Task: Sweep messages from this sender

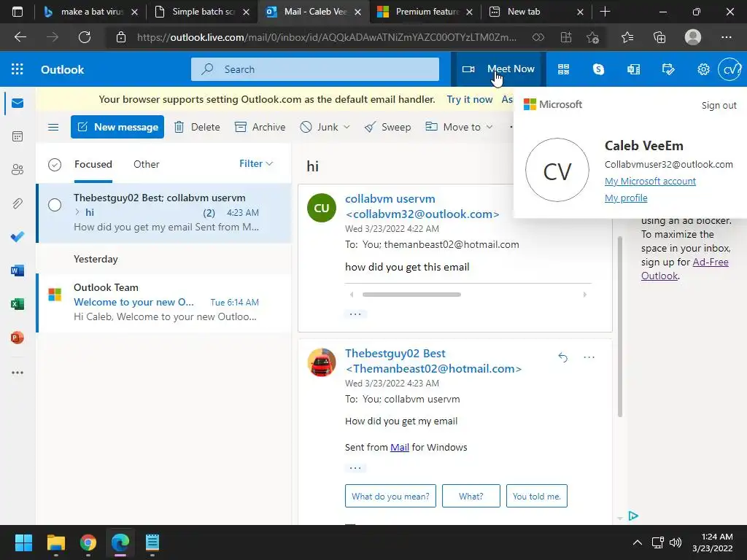Action: (387, 127)
